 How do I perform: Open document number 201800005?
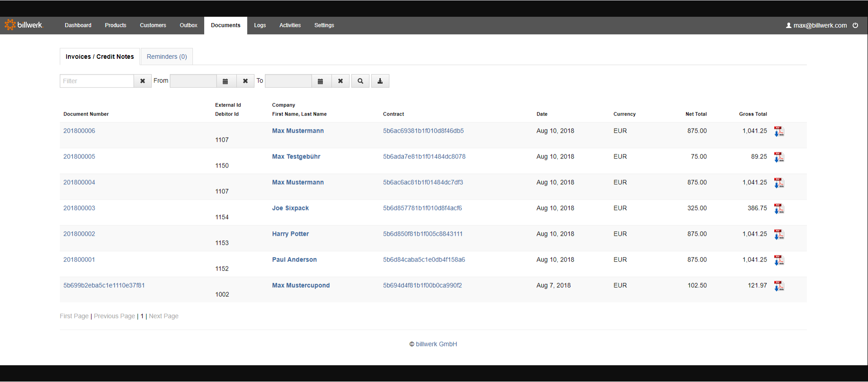pyautogui.click(x=79, y=157)
